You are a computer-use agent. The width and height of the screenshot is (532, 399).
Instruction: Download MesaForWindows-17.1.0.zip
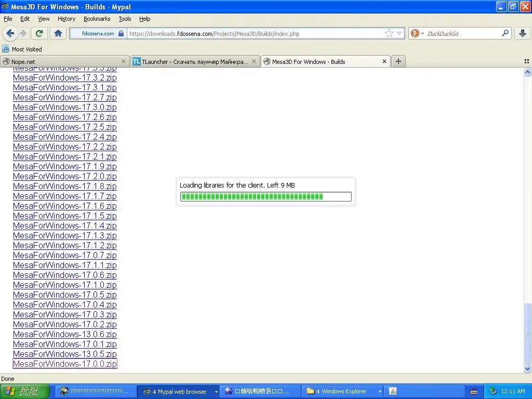tap(65, 285)
